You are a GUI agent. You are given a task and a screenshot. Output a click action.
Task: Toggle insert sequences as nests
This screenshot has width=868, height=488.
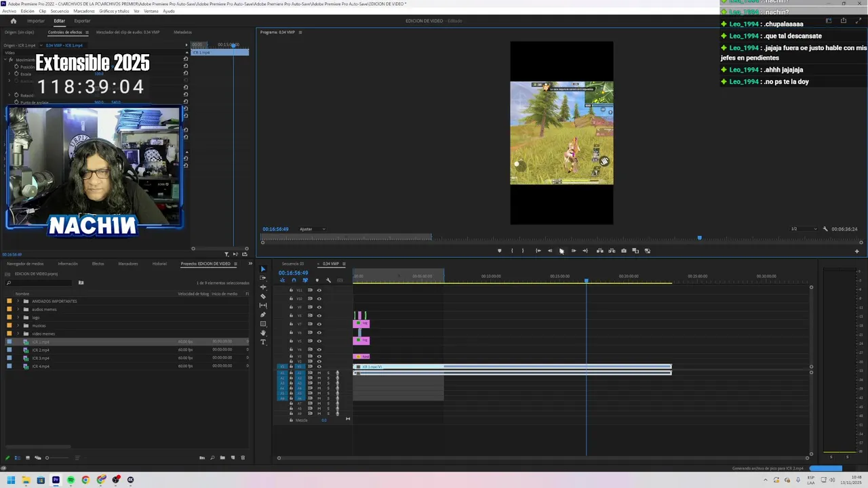282,281
